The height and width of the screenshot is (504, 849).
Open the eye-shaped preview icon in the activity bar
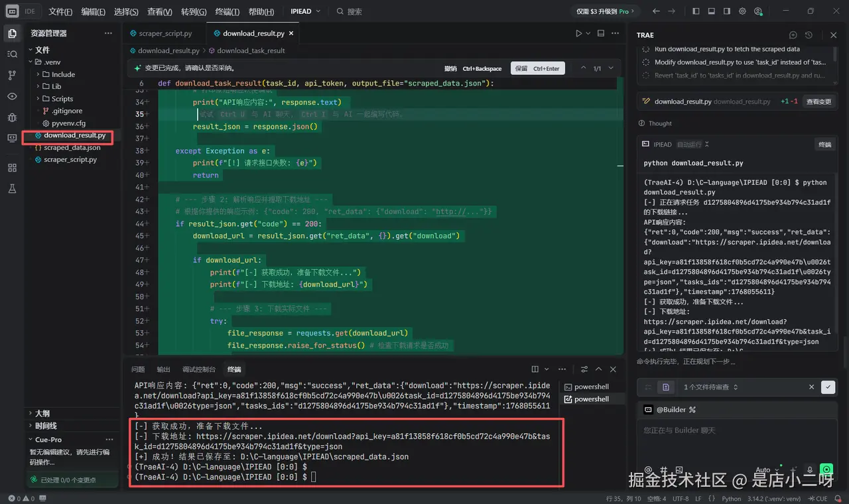pos(12,96)
